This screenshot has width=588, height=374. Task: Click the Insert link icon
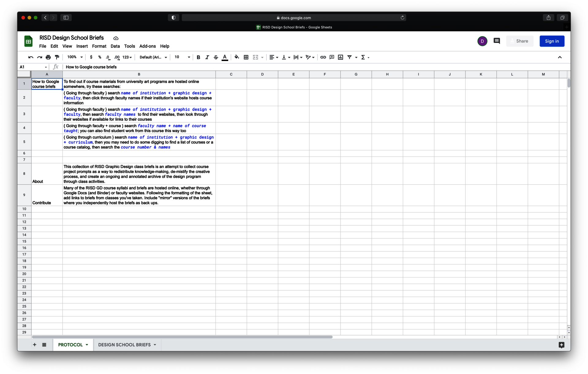(x=323, y=57)
